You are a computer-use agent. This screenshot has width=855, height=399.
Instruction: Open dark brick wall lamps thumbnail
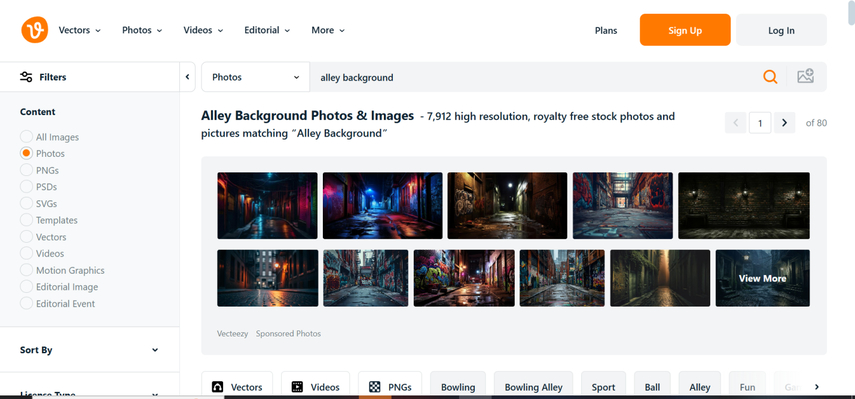pyautogui.click(x=744, y=205)
